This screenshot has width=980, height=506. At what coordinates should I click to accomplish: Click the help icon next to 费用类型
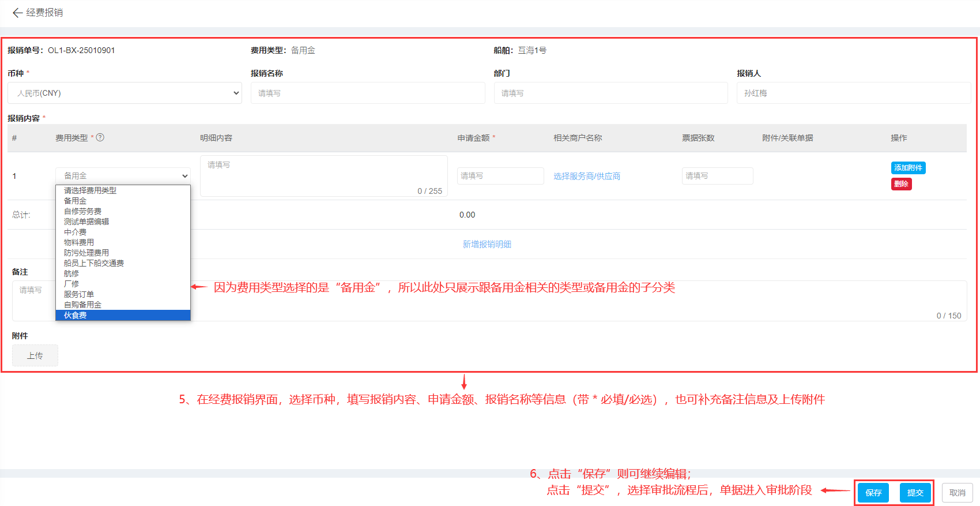pyautogui.click(x=100, y=137)
